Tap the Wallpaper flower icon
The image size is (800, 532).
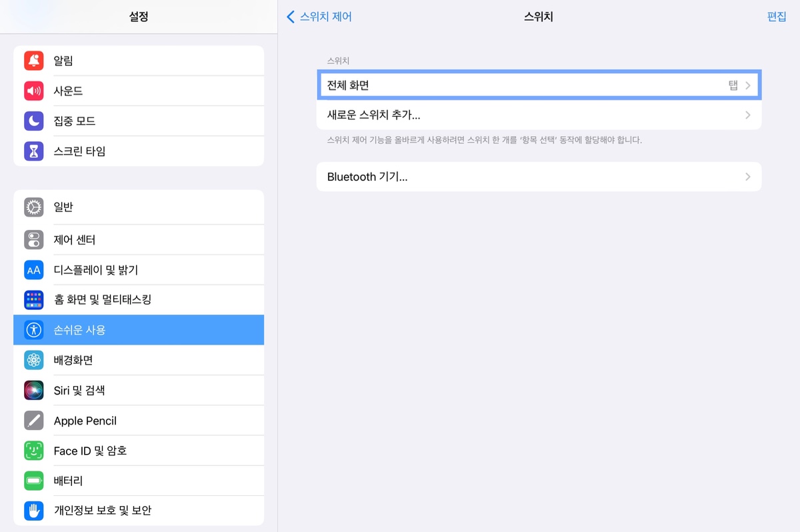[34, 360]
